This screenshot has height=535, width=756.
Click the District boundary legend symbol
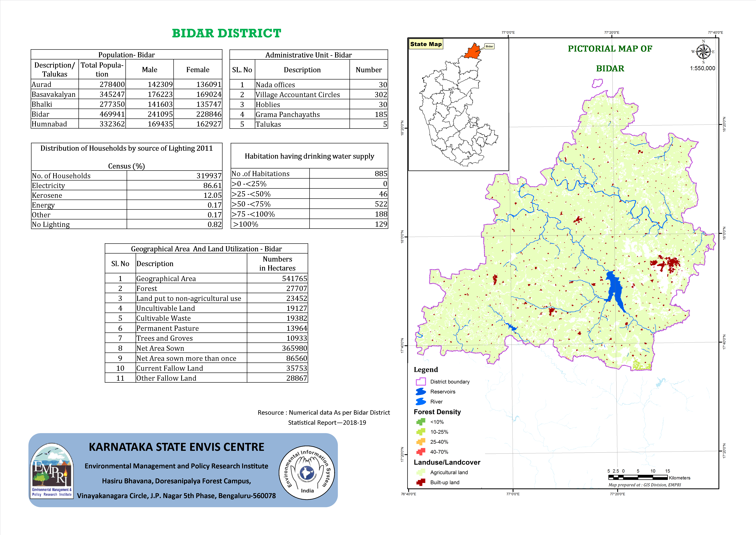point(420,381)
